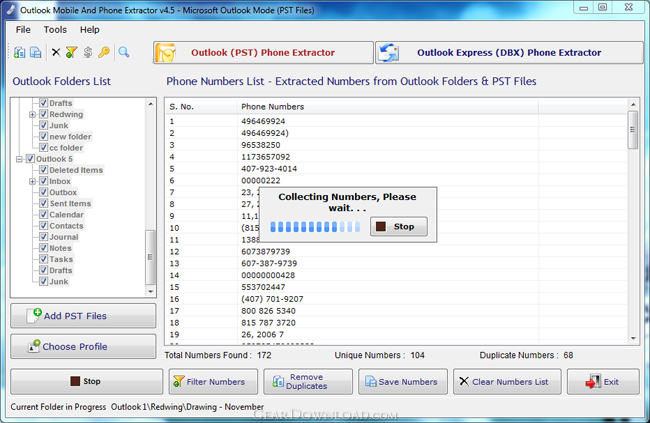
Task: Click Remove Duplicates button
Action: click(308, 382)
